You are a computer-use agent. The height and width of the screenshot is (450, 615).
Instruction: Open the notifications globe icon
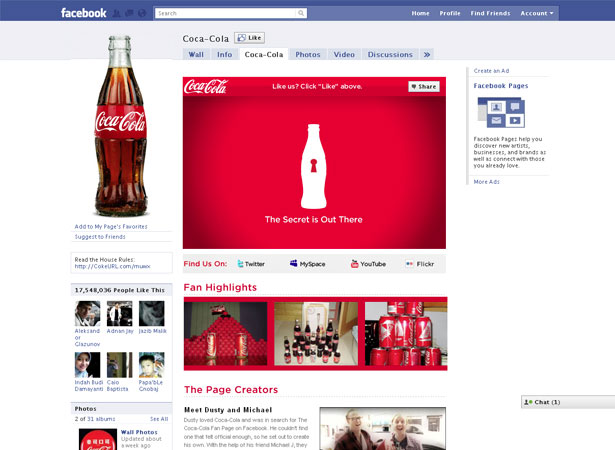142,13
